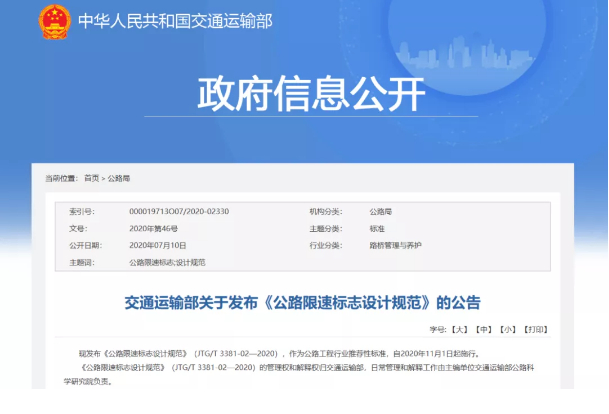The image size is (609, 414).
Task: Set font size to 小
Action: tap(508, 329)
